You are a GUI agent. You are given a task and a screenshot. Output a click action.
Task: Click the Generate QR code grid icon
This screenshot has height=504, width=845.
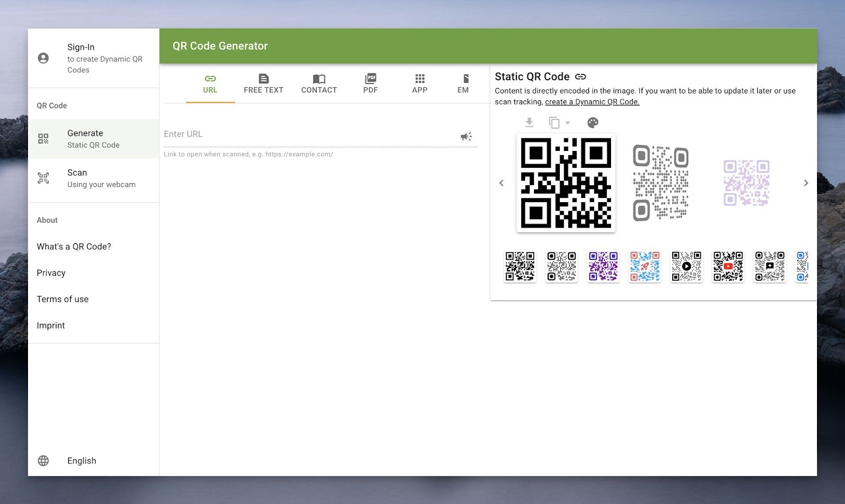(x=43, y=139)
